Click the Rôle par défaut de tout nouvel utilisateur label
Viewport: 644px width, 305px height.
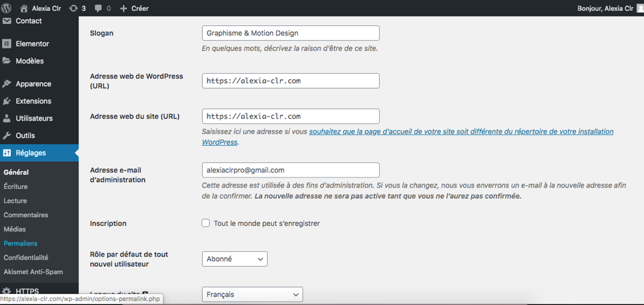click(129, 259)
